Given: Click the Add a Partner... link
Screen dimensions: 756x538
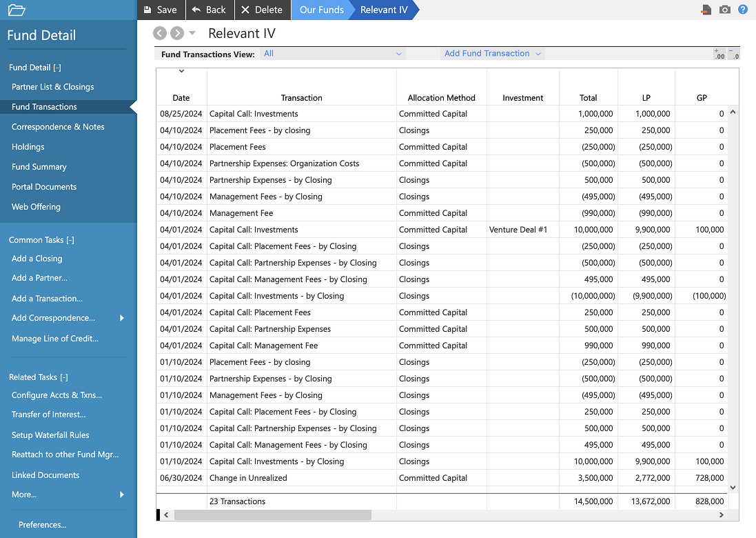Looking at the screenshot, I should (x=39, y=278).
